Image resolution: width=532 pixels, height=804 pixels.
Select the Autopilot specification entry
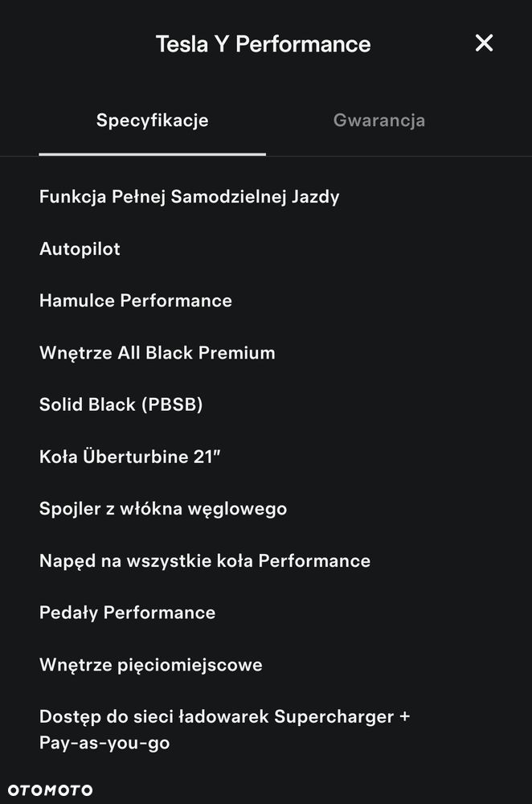[80, 249]
